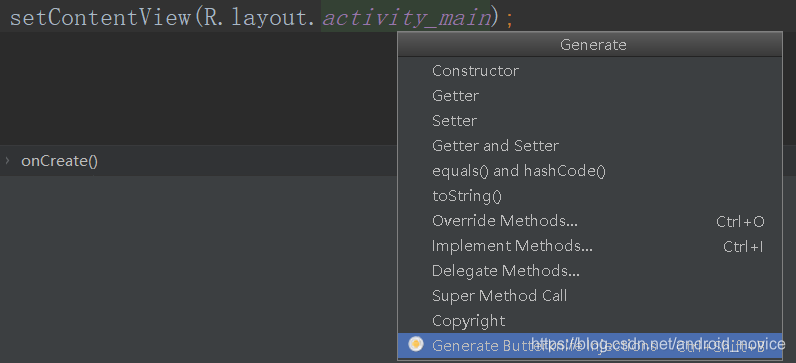Open the onCreate() breadcrumb item
The image size is (796, 363).
pyautogui.click(x=59, y=161)
